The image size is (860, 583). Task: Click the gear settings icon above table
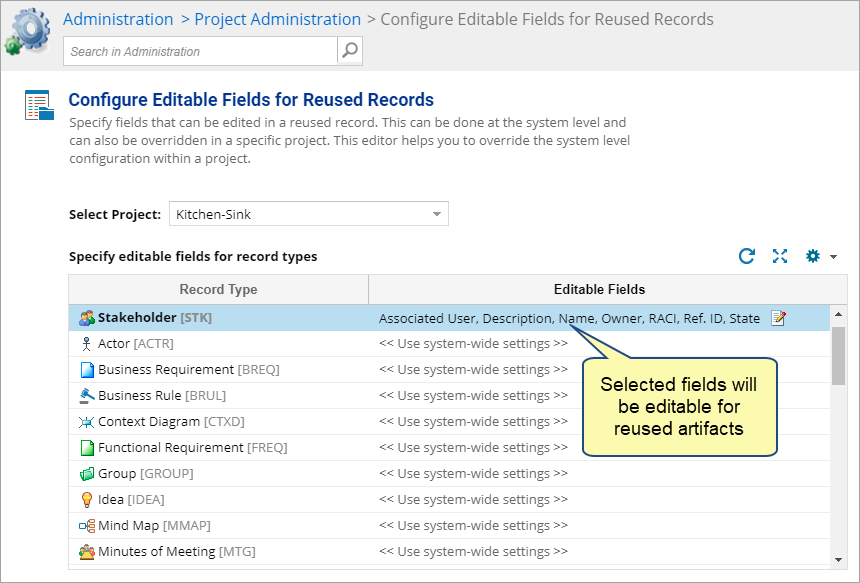(x=813, y=256)
